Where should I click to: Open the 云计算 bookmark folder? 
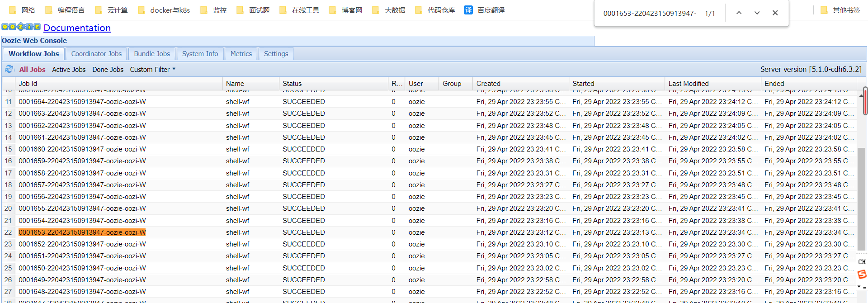[111, 10]
